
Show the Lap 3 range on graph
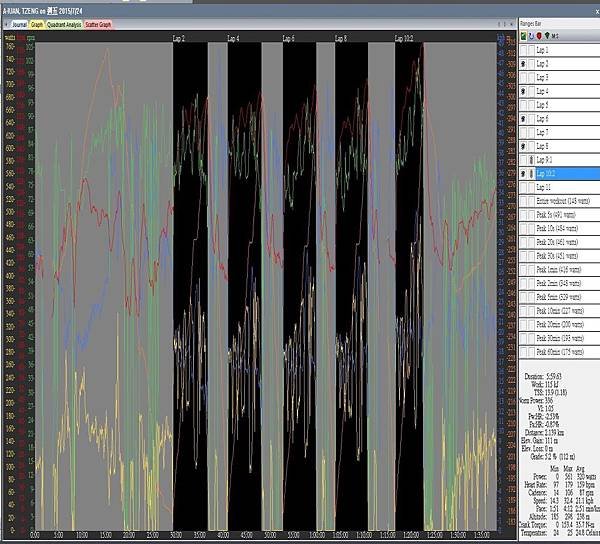point(523,78)
